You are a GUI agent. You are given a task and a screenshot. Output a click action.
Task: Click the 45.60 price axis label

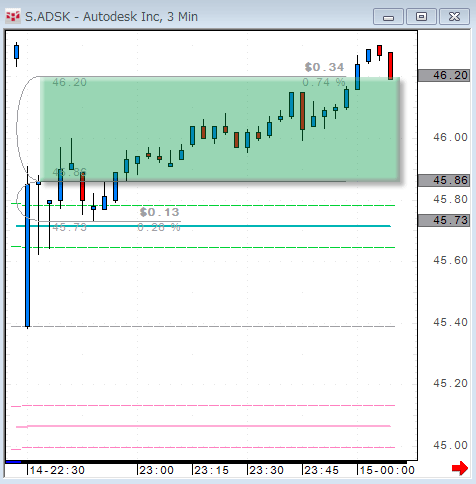coord(450,260)
